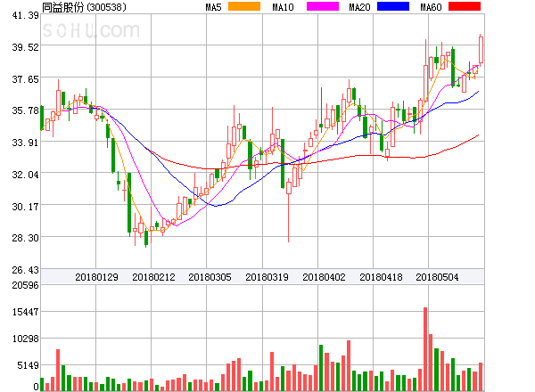Click the last red candlestick on the right
This screenshot has height=392, width=535.
(x=481, y=50)
